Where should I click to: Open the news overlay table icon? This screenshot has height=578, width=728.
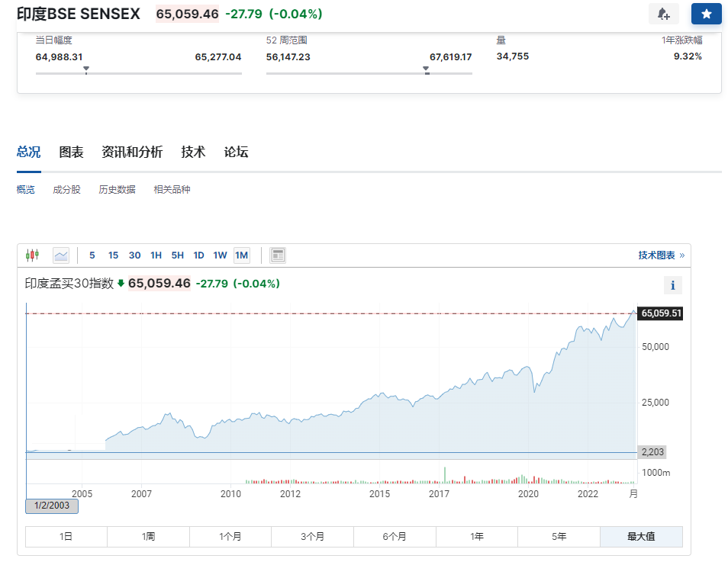278,255
